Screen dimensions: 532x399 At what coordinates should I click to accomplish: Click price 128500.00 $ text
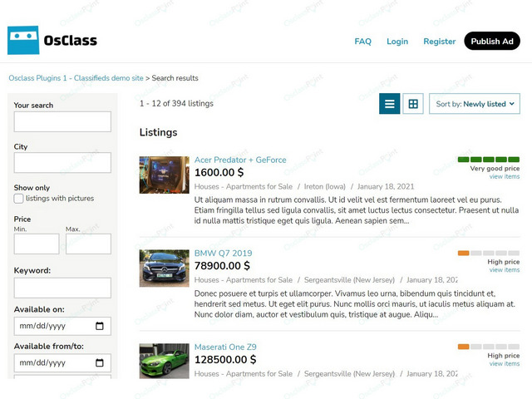click(x=225, y=359)
